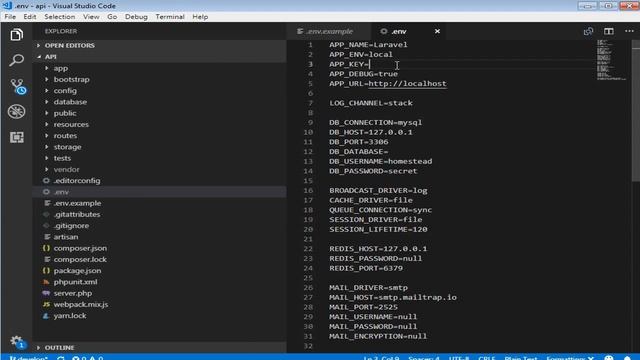Click the artisan file icon
The width and height of the screenshot is (640, 360).
[x=46, y=237]
